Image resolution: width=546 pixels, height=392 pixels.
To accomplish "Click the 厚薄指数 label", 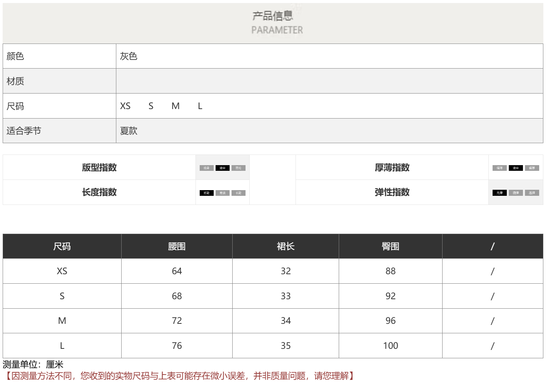I will click(x=392, y=167).
